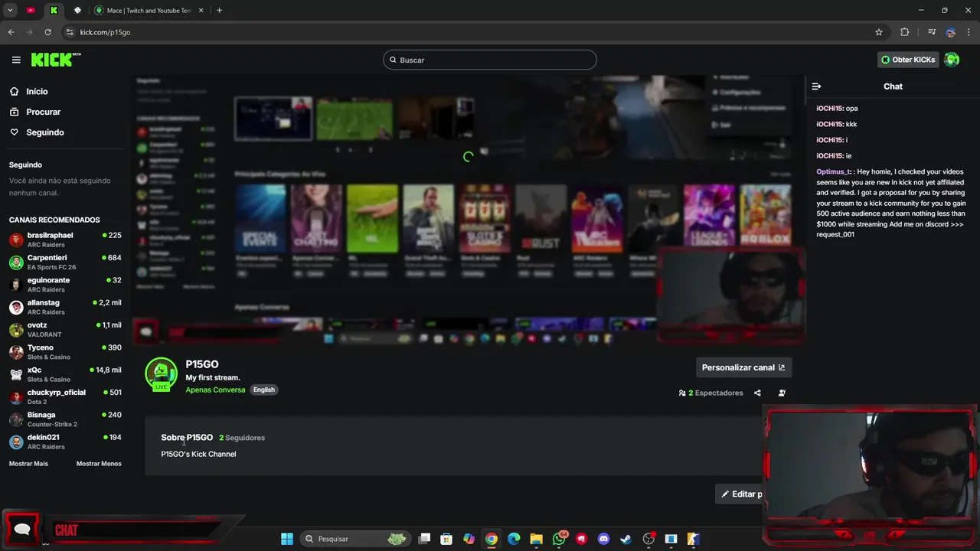Click xQc channel avatar

point(16,374)
